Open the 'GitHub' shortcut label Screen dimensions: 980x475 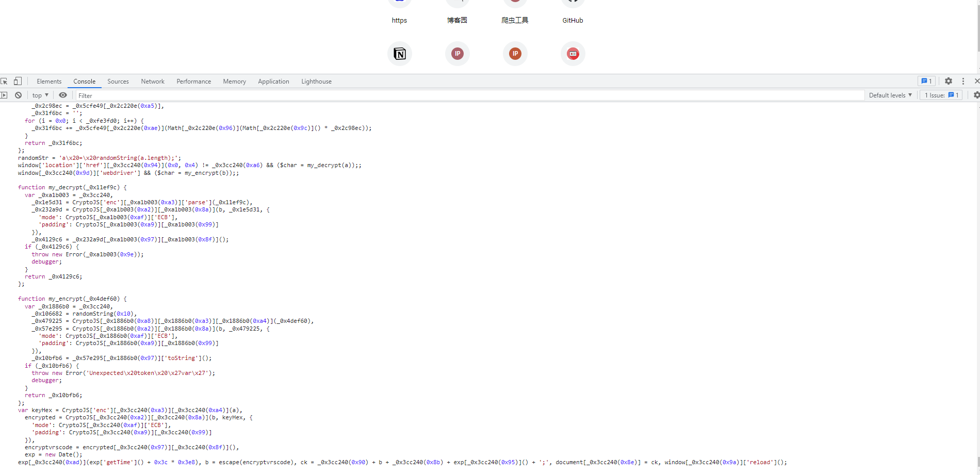[x=573, y=21]
